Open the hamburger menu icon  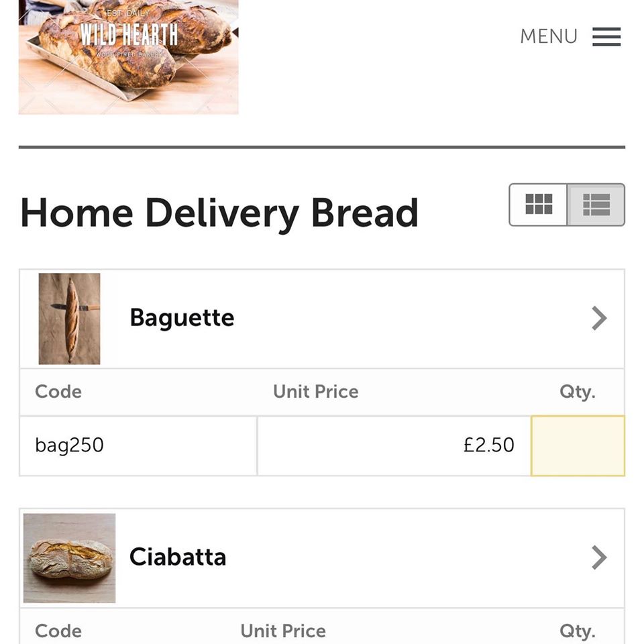pyautogui.click(x=606, y=37)
